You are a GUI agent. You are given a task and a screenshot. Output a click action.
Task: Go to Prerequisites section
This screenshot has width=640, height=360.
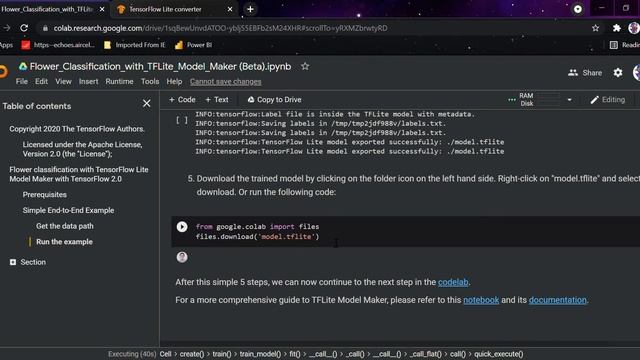point(44,195)
